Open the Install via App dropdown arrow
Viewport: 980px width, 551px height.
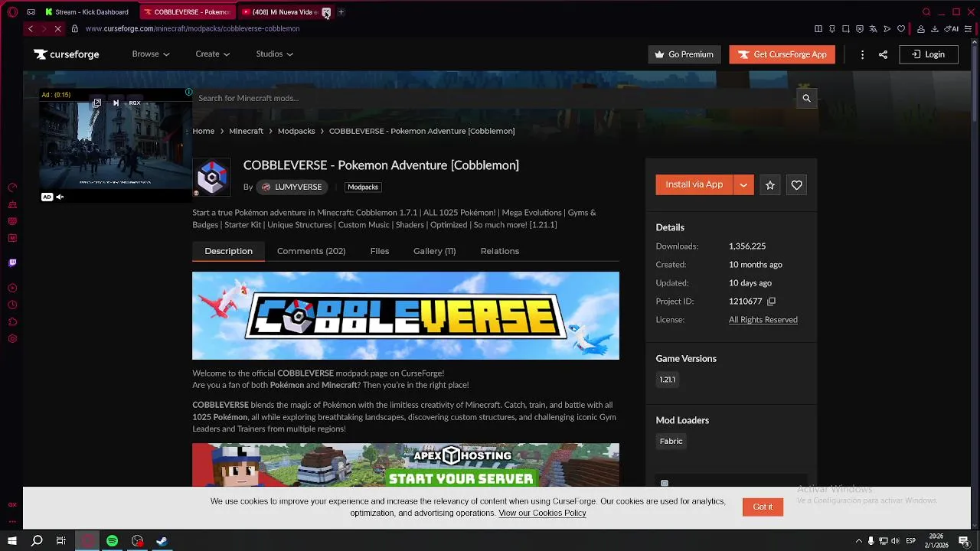point(743,185)
